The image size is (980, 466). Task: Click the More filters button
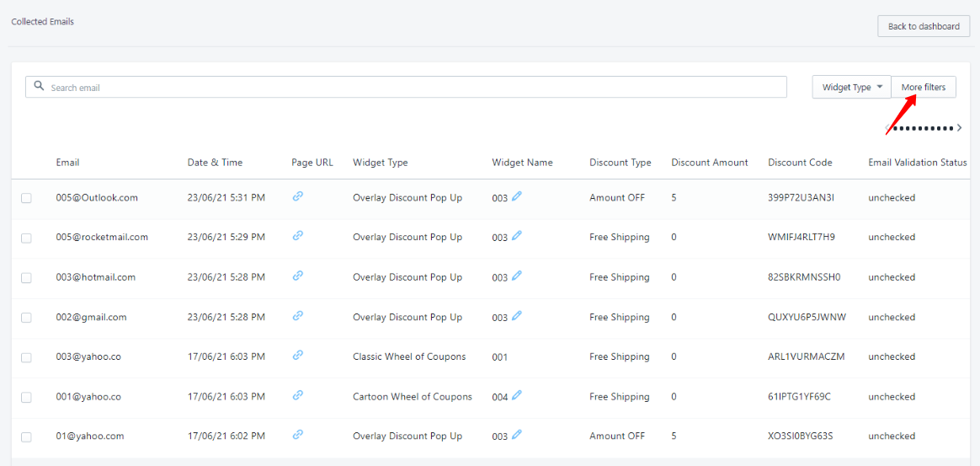(x=924, y=87)
